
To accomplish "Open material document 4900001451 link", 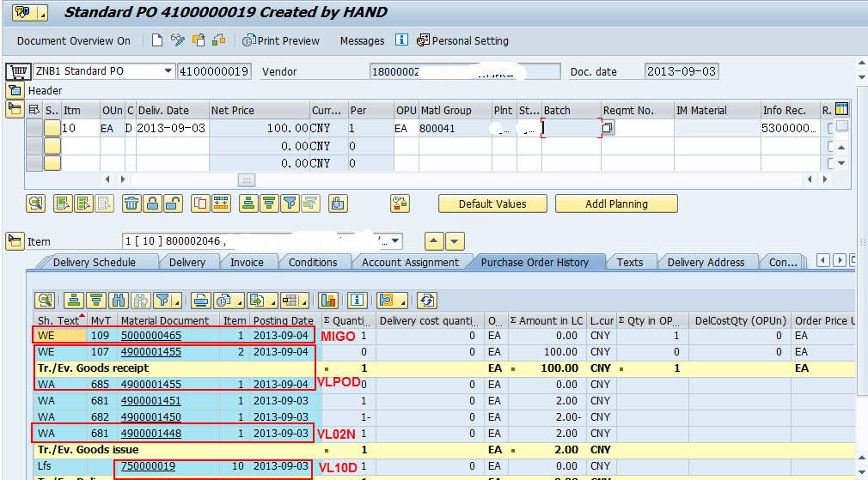I will pos(151,400).
